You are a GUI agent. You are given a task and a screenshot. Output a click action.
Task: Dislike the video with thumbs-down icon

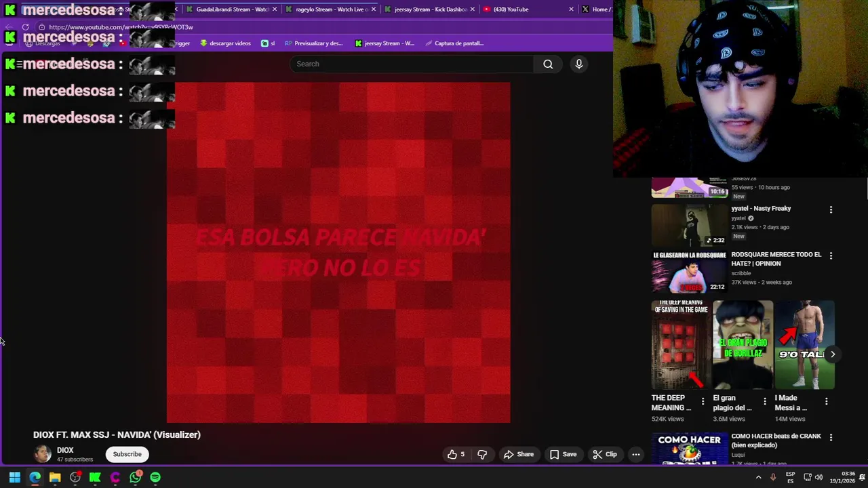482,454
